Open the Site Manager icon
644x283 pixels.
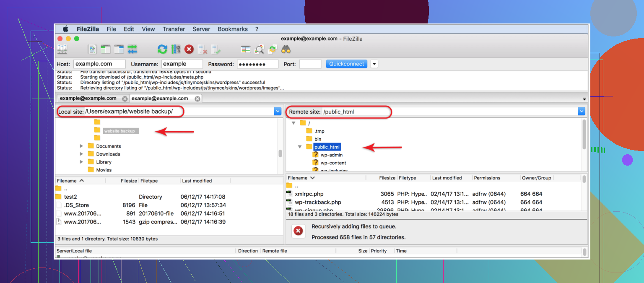pyautogui.click(x=62, y=49)
